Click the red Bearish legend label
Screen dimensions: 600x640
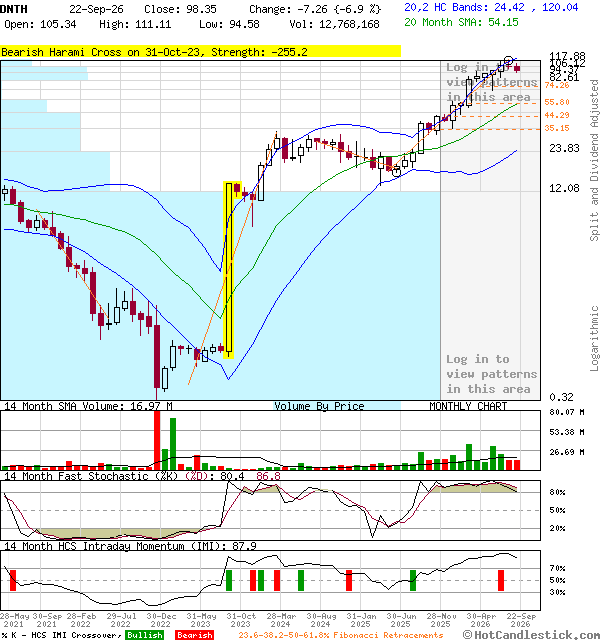[x=195, y=635]
